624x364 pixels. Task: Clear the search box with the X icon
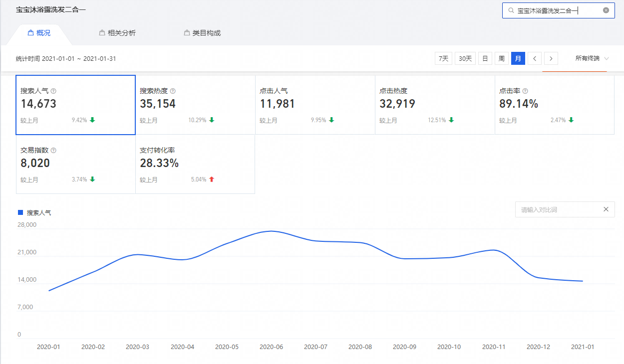(606, 10)
